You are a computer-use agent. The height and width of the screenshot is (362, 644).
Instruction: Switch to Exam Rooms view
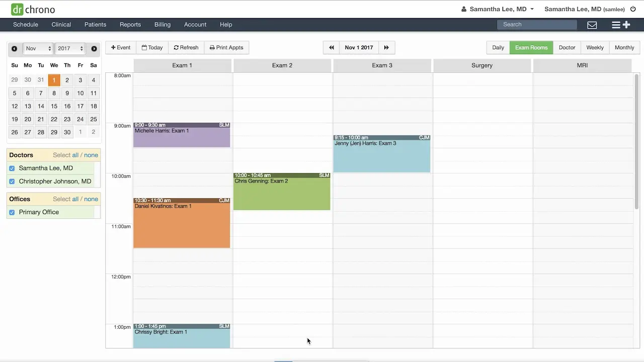click(x=531, y=48)
